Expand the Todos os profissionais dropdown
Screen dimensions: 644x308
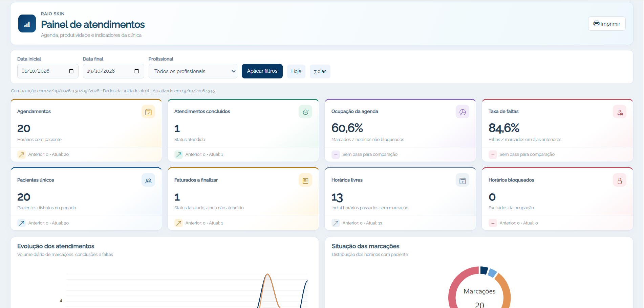tap(193, 71)
